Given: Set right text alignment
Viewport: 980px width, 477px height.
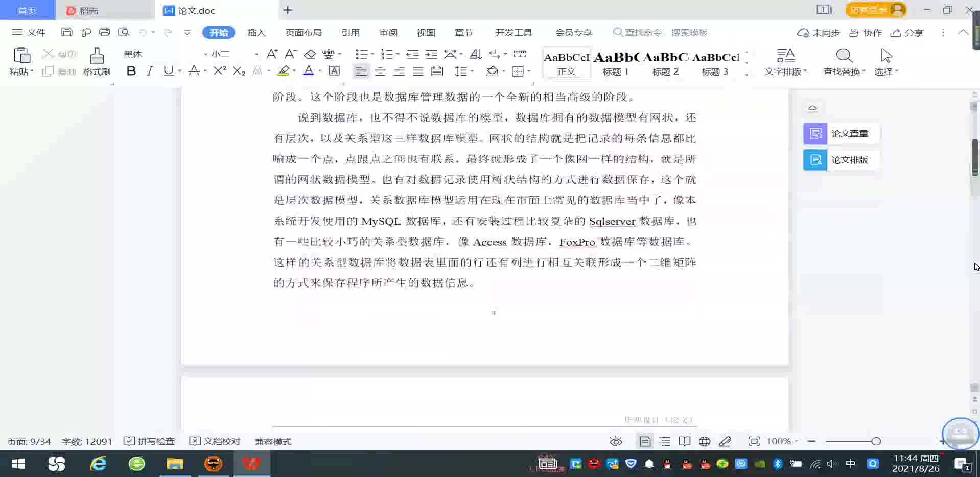Looking at the screenshot, I should point(399,71).
